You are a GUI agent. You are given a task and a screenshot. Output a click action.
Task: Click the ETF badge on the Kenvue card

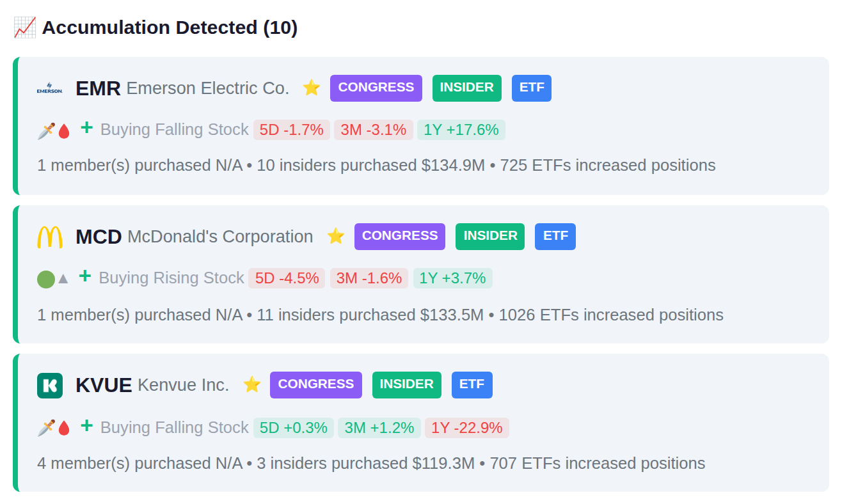[x=472, y=385]
